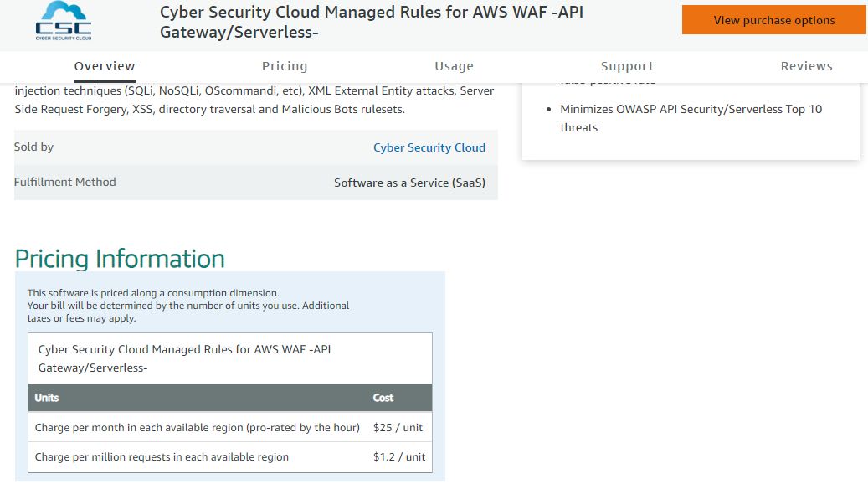Click the OWASP API Security Top 10 bullet
The width and height of the screenshot is (868, 484).
(691, 118)
